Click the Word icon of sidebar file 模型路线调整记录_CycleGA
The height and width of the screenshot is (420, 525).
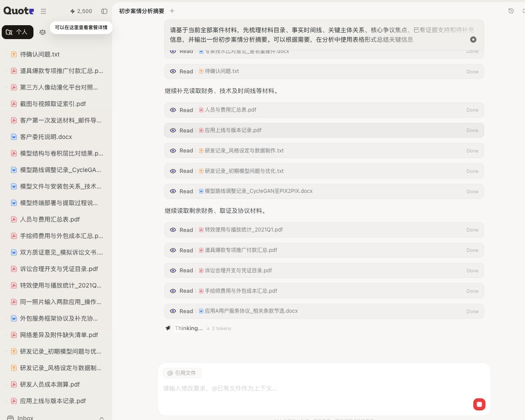[x=14, y=170]
